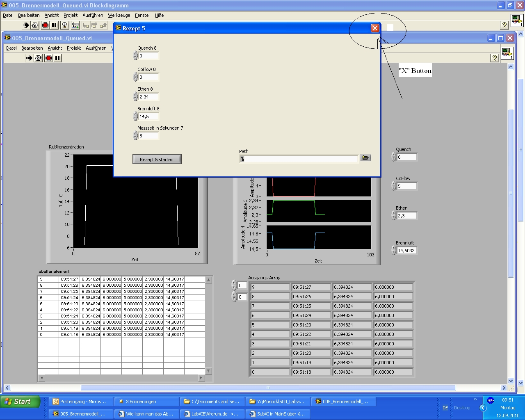Click Brennluft 8 numeric stepper
Image resolution: width=525 pixels, height=420 pixels.
point(135,116)
